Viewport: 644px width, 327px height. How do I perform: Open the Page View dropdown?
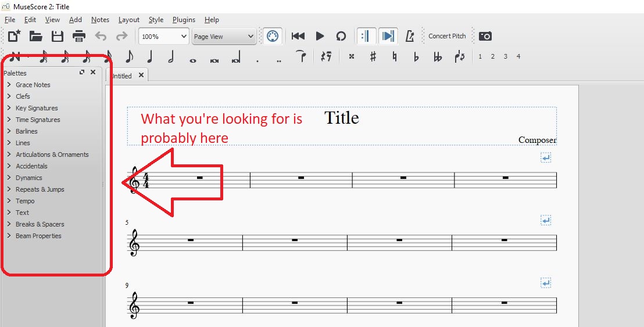click(x=224, y=37)
